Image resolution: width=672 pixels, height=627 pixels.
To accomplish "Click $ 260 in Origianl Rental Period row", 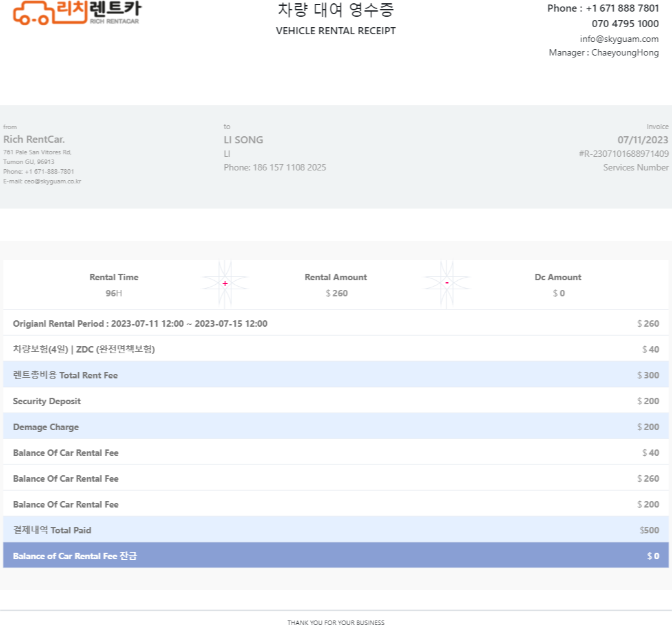I will pos(648,324).
